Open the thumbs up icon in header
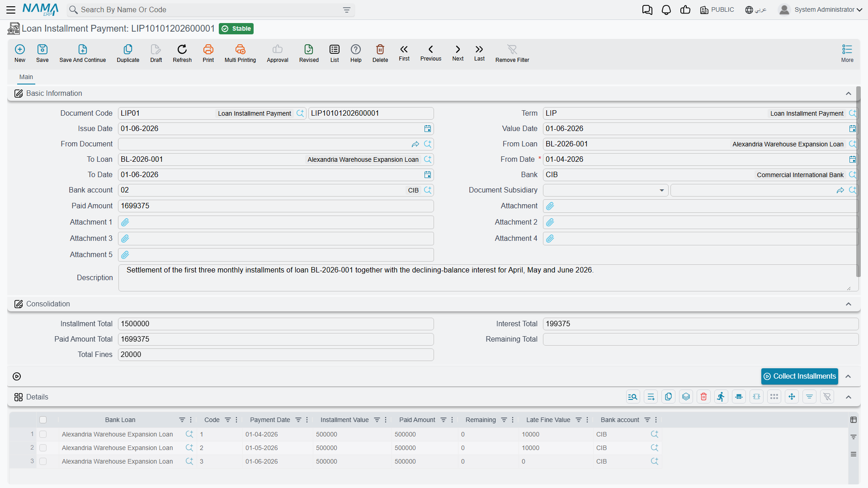Screen dimensions: 868x488 point(685,9)
